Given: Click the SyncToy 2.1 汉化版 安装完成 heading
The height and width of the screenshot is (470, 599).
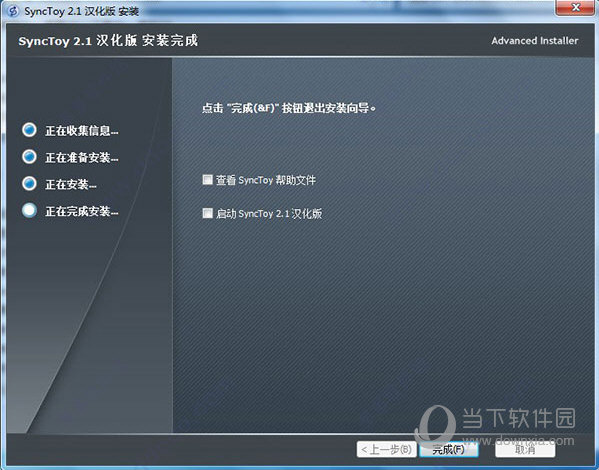Looking at the screenshot, I should pos(108,41).
